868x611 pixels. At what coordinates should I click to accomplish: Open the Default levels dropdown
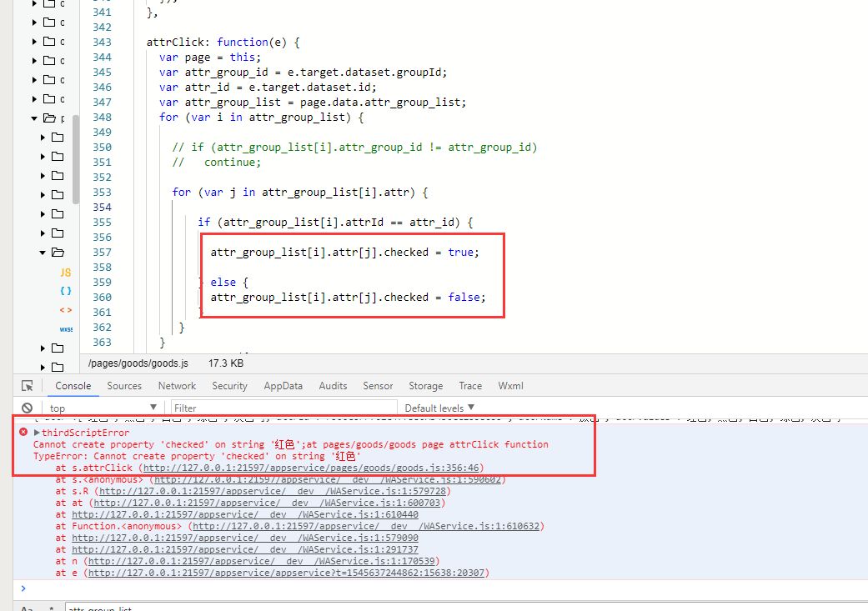click(x=439, y=408)
